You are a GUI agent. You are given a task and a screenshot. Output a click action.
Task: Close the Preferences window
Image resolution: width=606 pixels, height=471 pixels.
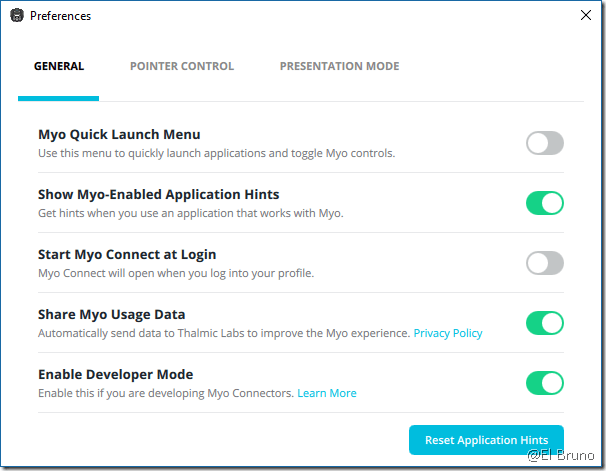coord(586,16)
